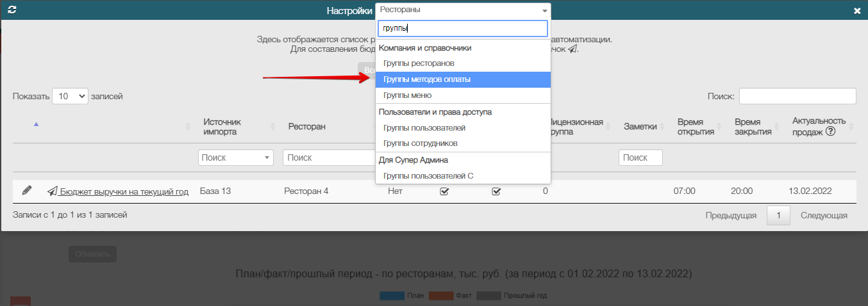This screenshot has height=306, width=868.
Task: Open the help icon next to Актуальность продаж
Action: click(x=830, y=131)
